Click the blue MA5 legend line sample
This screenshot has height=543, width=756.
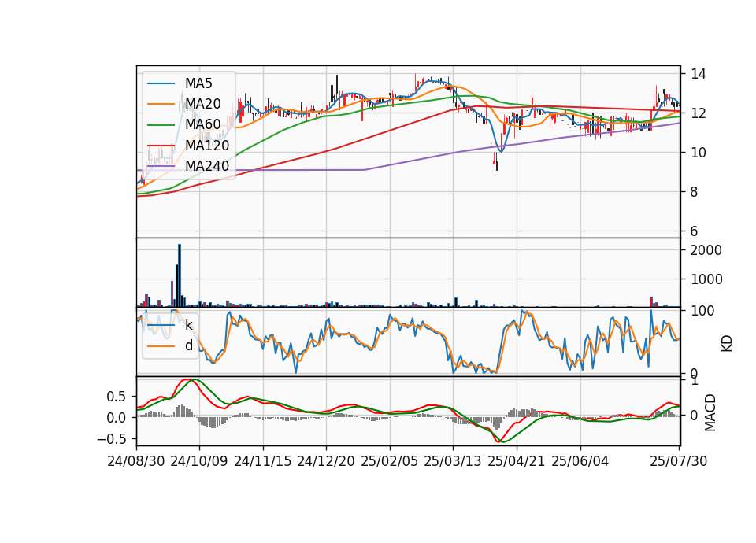click(x=161, y=83)
